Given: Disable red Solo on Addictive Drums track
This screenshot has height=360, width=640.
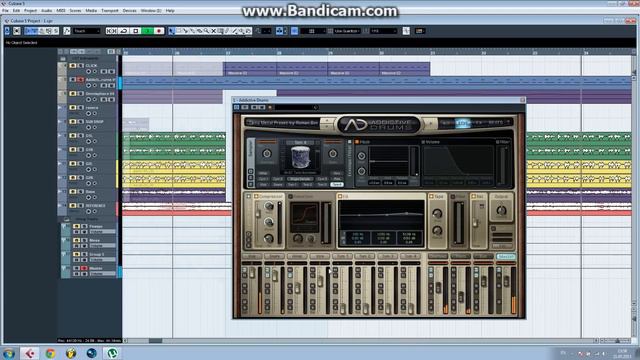Looking at the screenshot, I should tap(80, 80).
